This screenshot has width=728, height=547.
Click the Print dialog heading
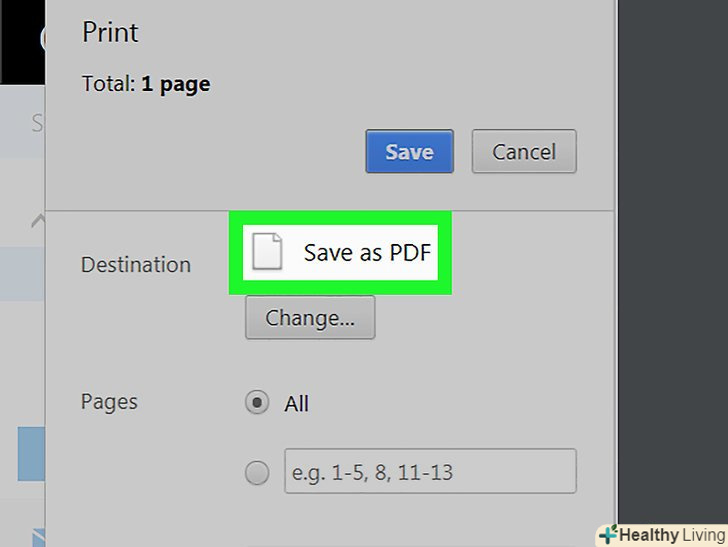point(110,32)
